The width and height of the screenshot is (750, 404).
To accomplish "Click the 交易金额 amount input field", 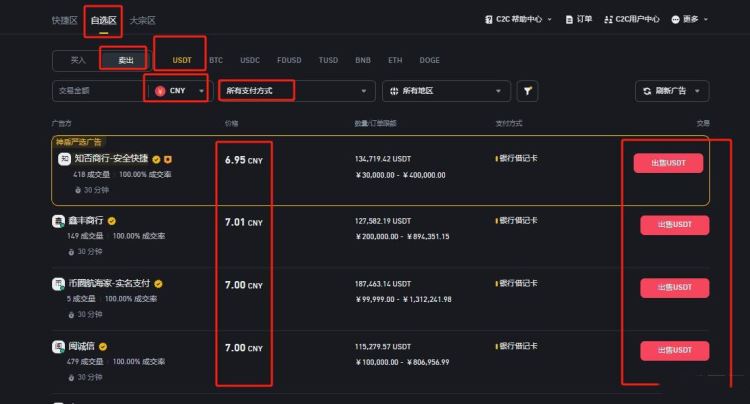I will point(95,91).
